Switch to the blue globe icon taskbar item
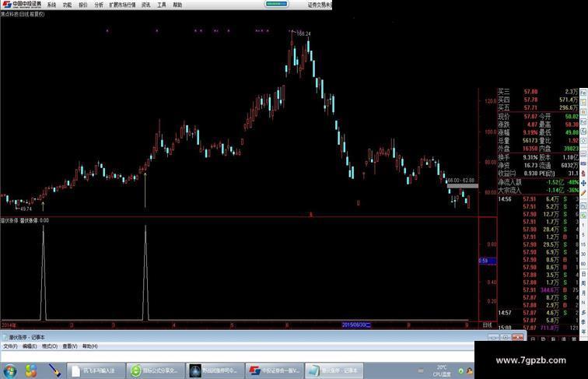588x379 pixels. (215, 370)
